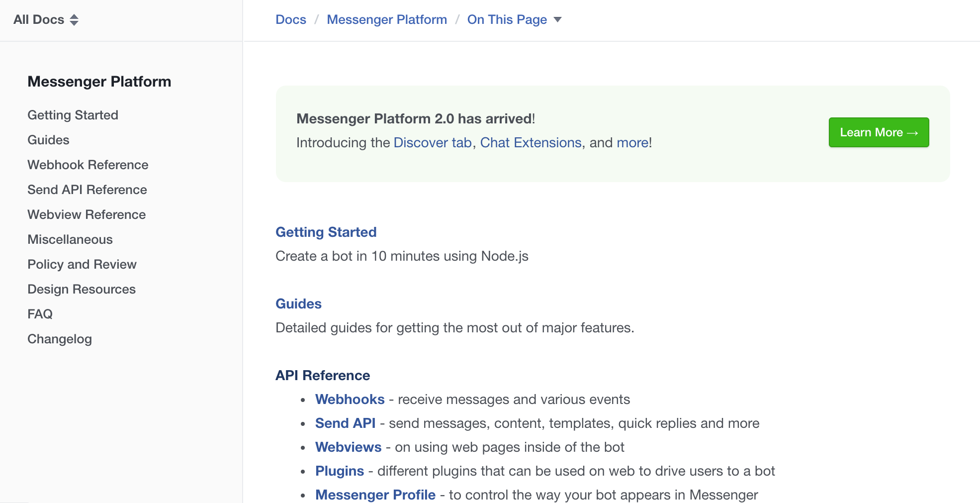Follow the Chat Extensions link
The image size is (980, 503).
tap(531, 143)
